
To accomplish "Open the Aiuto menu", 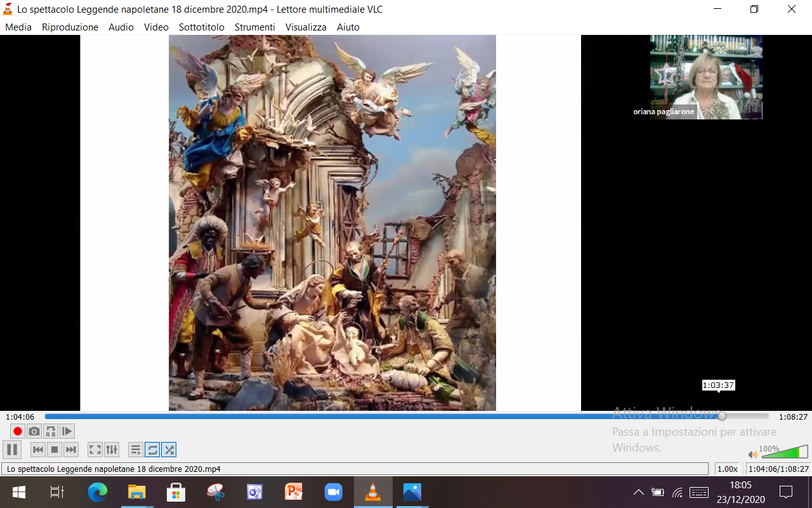I will pyautogui.click(x=348, y=27).
